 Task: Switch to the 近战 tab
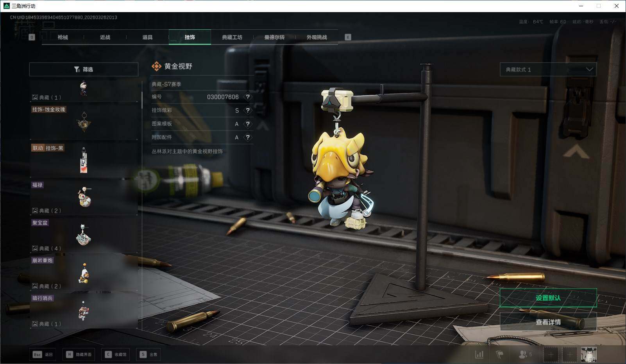click(x=105, y=37)
